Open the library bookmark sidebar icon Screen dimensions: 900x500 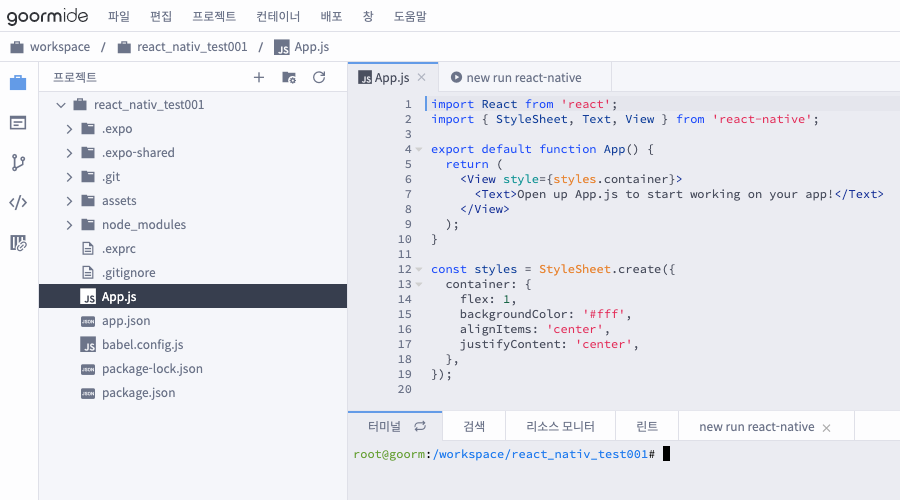(x=18, y=243)
